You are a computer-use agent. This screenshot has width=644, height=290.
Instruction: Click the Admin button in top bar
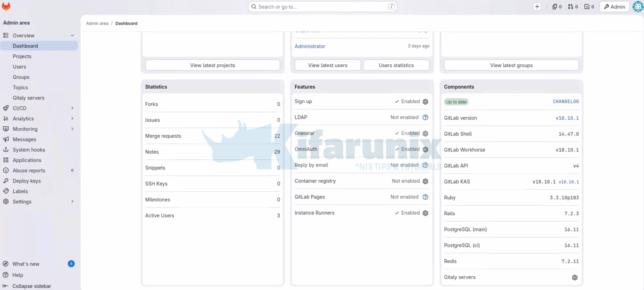click(x=615, y=7)
